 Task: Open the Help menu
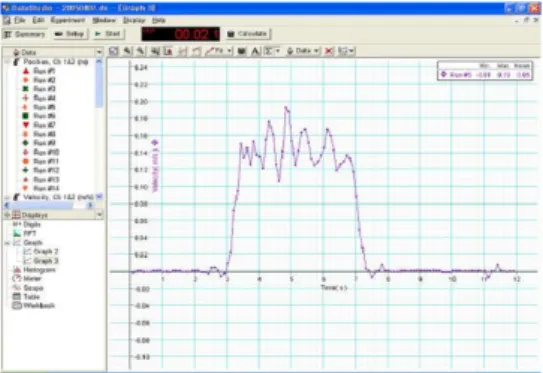(159, 20)
